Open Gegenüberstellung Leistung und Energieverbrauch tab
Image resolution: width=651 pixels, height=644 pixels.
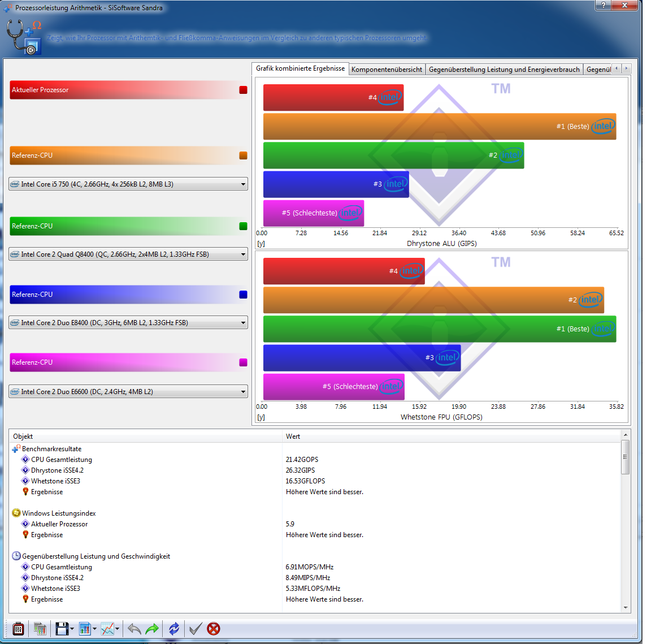504,70
